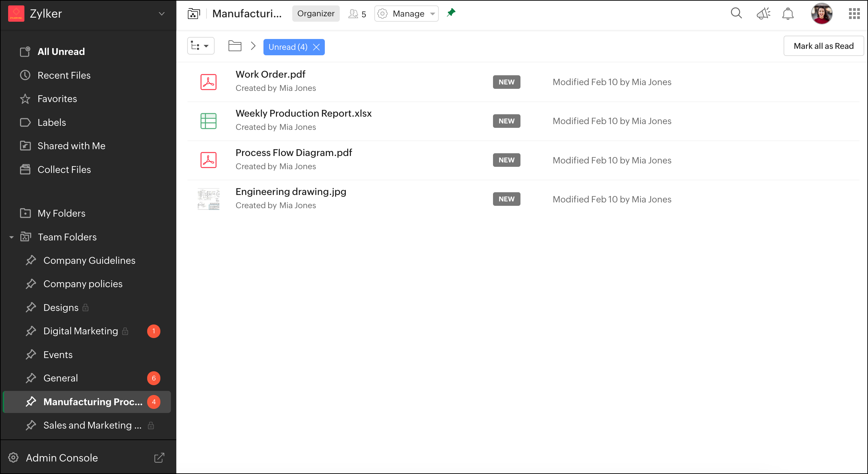The height and width of the screenshot is (474, 868).
Task: Expand the Zylker organization switcher
Action: pos(162,14)
